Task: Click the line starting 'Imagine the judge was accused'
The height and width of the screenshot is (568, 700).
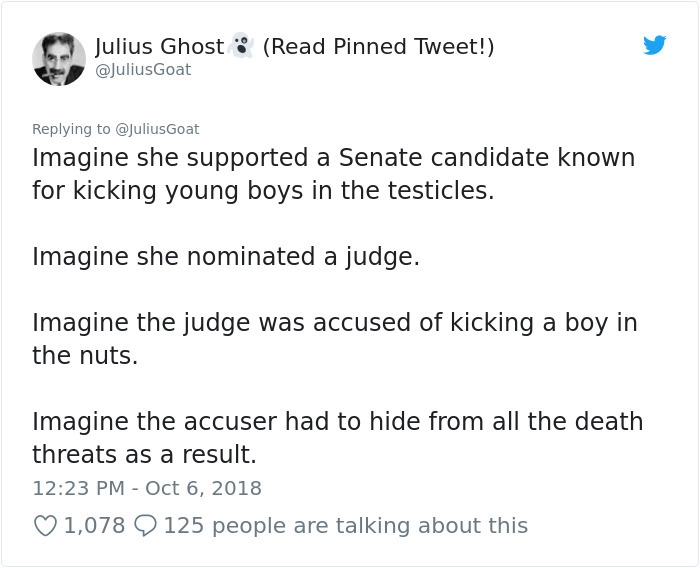Action: [334, 323]
